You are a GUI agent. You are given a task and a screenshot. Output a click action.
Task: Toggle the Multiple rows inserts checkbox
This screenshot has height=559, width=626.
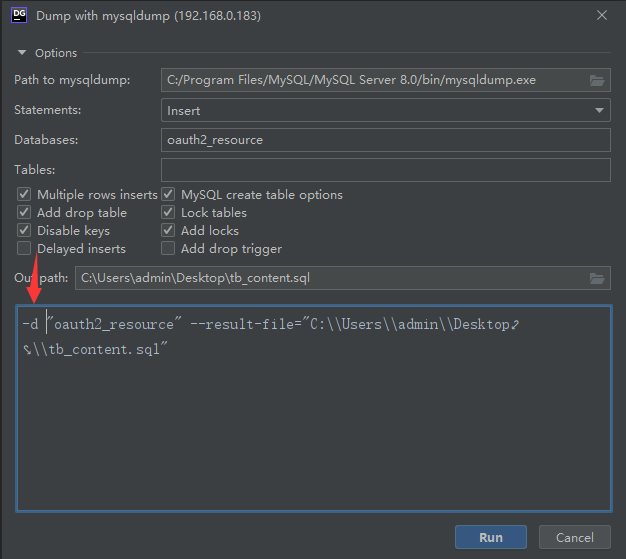(24, 194)
